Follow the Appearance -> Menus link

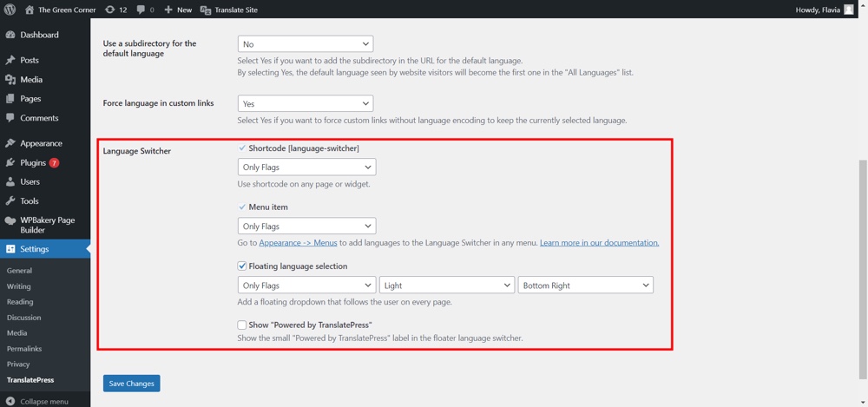pyautogui.click(x=298, y=242)
